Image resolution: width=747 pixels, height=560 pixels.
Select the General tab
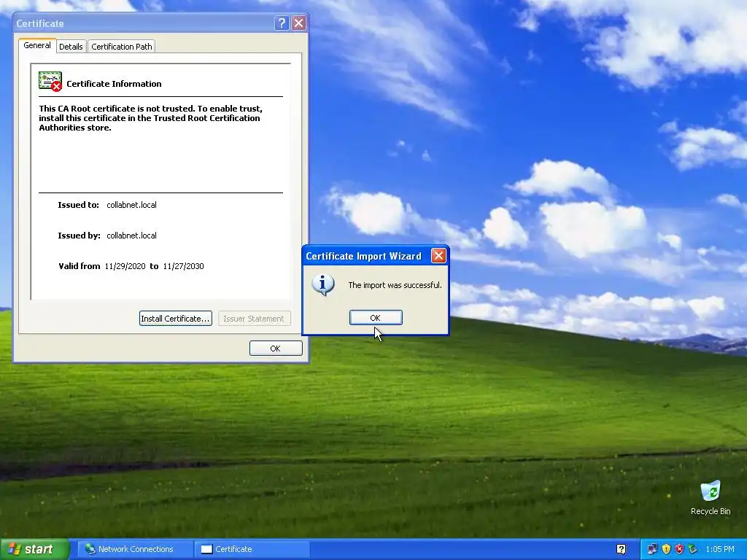pos(37,45)
